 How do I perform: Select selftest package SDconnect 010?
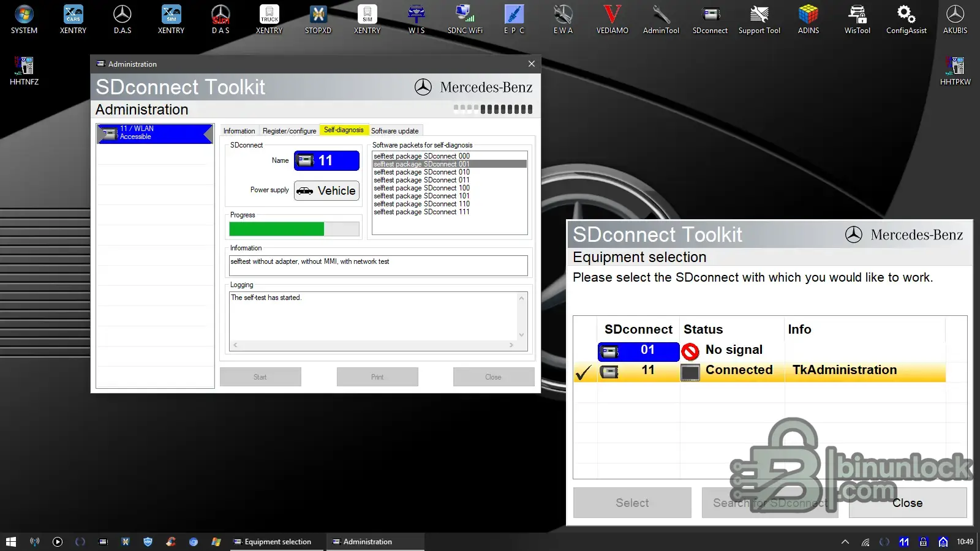tap(421, 172)
